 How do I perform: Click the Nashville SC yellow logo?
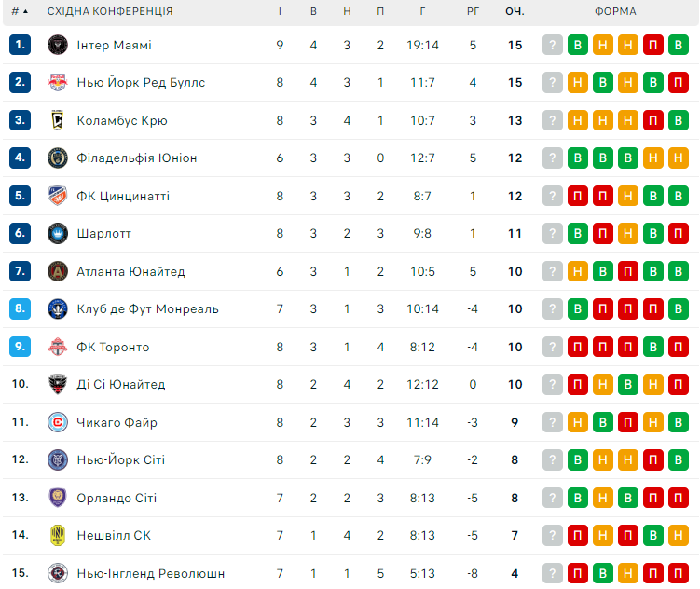coord(58,535)
